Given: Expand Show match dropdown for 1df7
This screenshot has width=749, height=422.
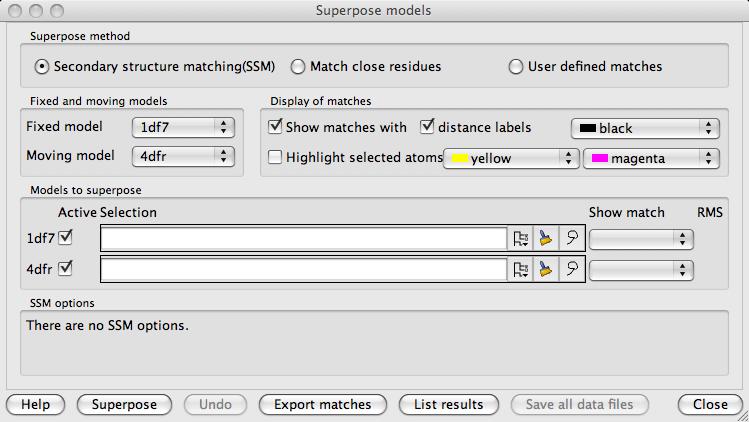Looking at the screenshot, I should click(x=641, y=239).
